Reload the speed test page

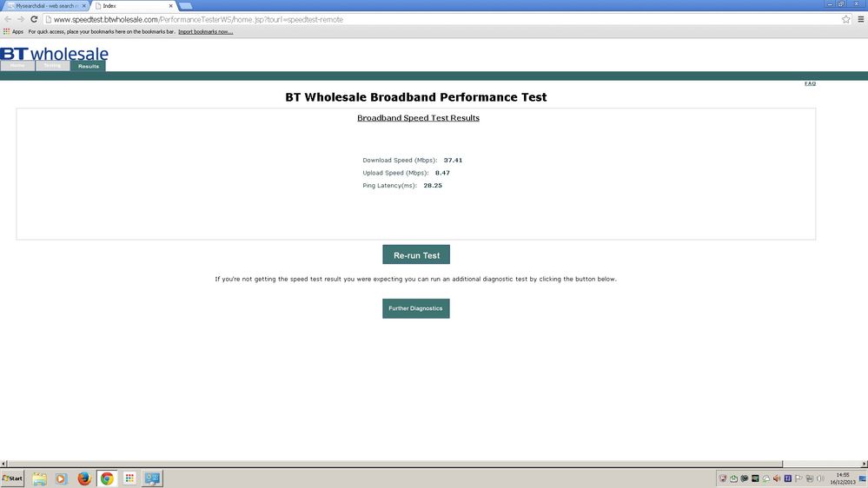tap(34, 19)
